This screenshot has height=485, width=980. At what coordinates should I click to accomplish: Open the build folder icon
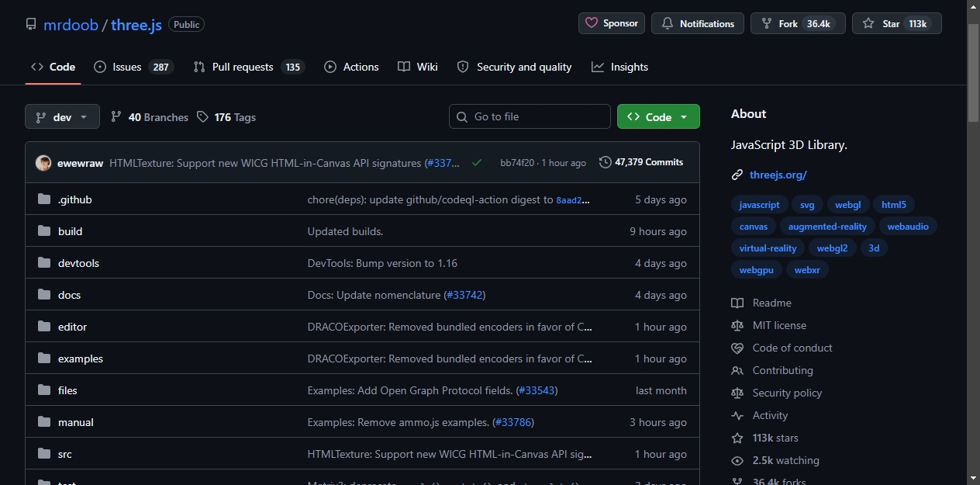(44, 231)
